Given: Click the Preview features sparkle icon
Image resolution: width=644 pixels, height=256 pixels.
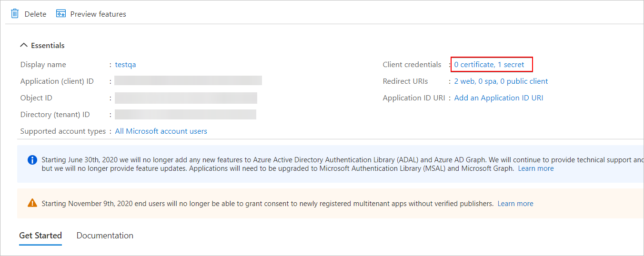Looking at the screenshot, I should pyautogui.click(x=60, y=14).
